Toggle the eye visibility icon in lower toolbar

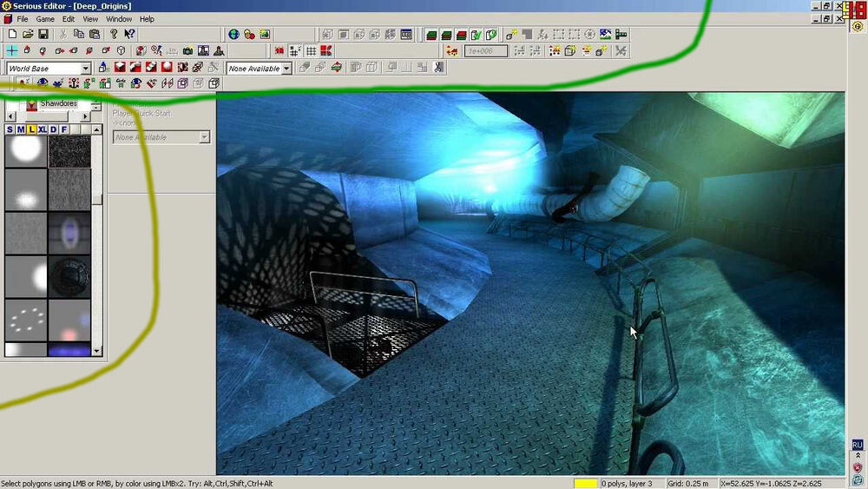42,83
